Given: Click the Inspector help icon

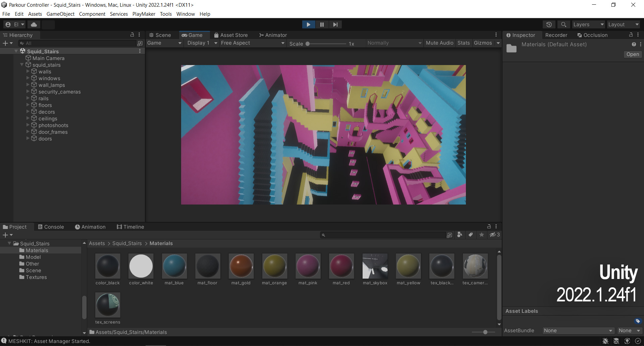Looking at the screenshot, I should click(634, 44).
